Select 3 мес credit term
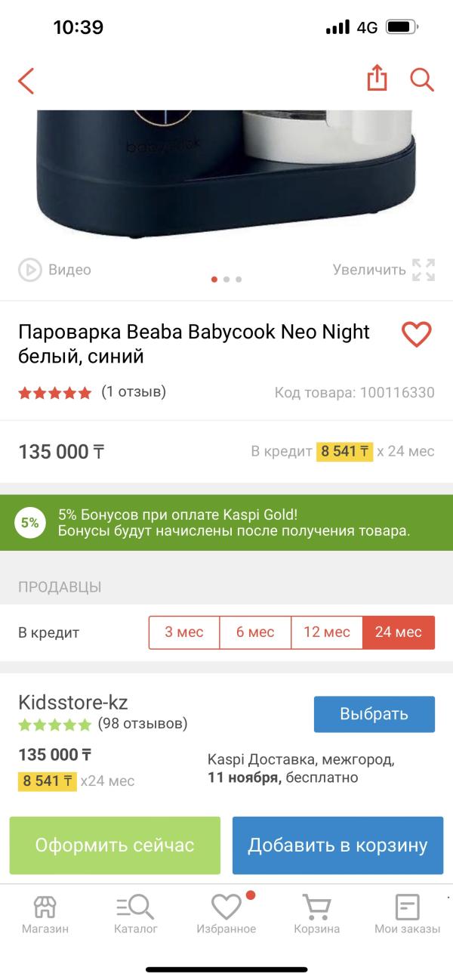The width and height of the screenshot is (453, 980). point(184,632)
